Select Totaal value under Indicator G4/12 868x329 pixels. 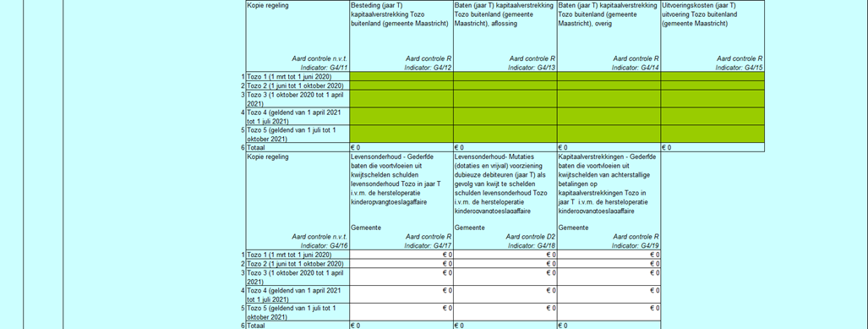coord(401,148)
